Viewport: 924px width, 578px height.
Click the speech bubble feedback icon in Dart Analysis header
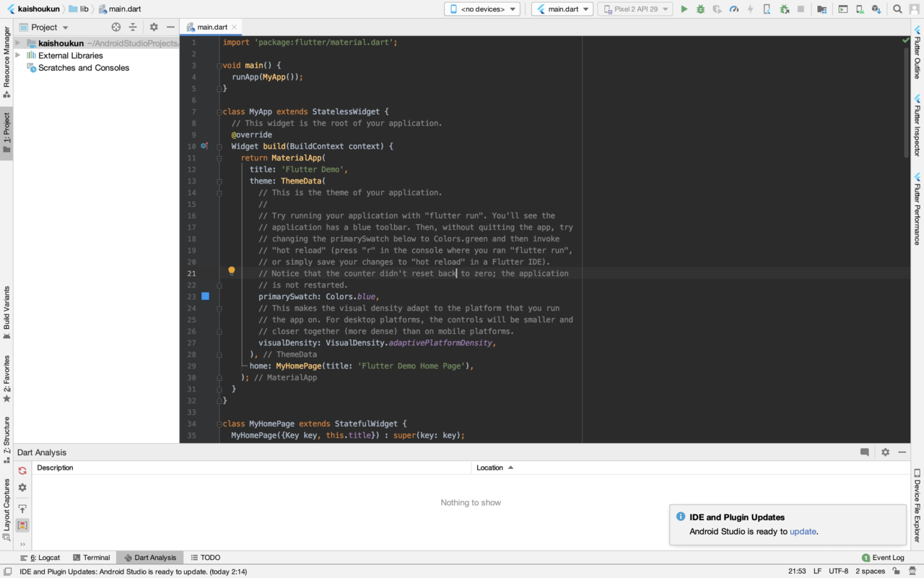(864, 452)
